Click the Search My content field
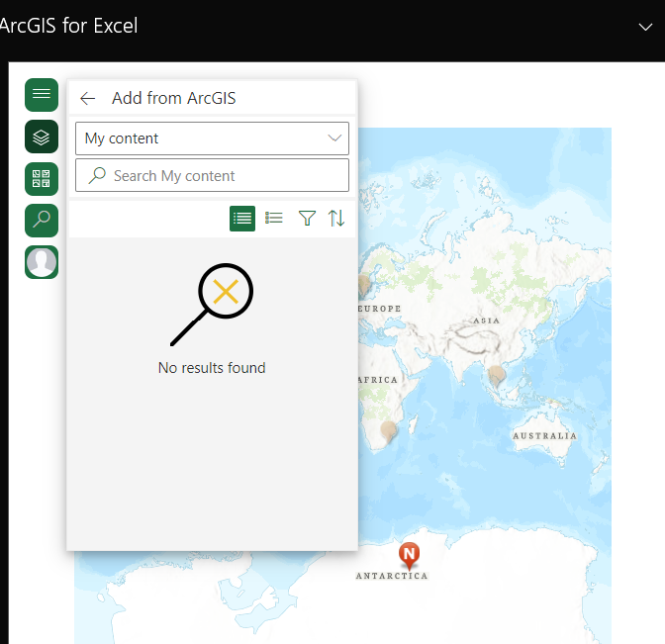665x644 pixels. (x=223, y=176)
